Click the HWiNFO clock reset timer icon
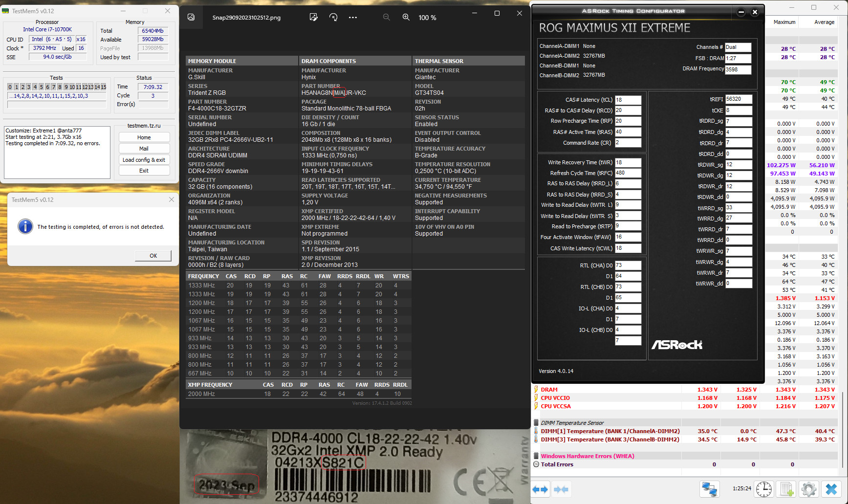848x504 pixels. (x=763, y=489)
